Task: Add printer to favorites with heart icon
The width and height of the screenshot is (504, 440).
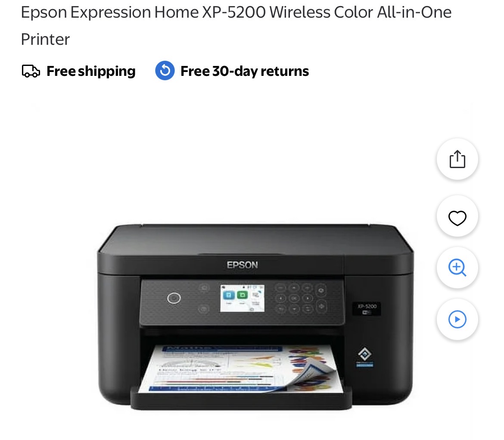Action: [457, 218]
